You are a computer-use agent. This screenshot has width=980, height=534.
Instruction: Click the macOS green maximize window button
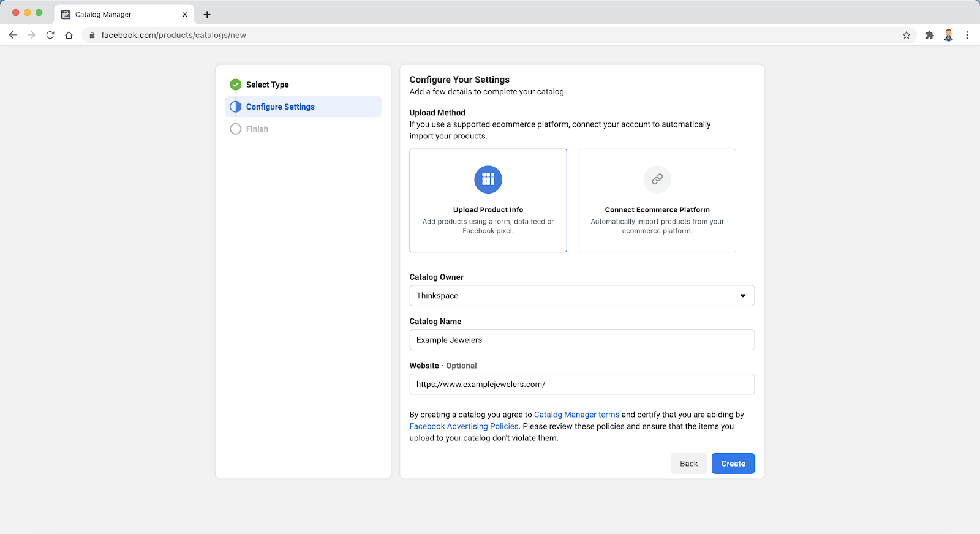tap(39, 12)
